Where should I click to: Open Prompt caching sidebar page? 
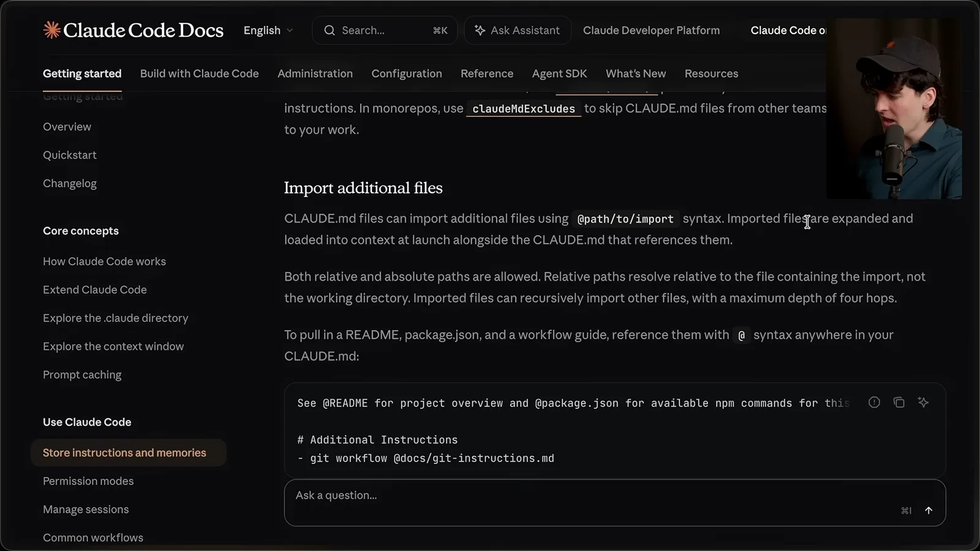coord(82,375)
